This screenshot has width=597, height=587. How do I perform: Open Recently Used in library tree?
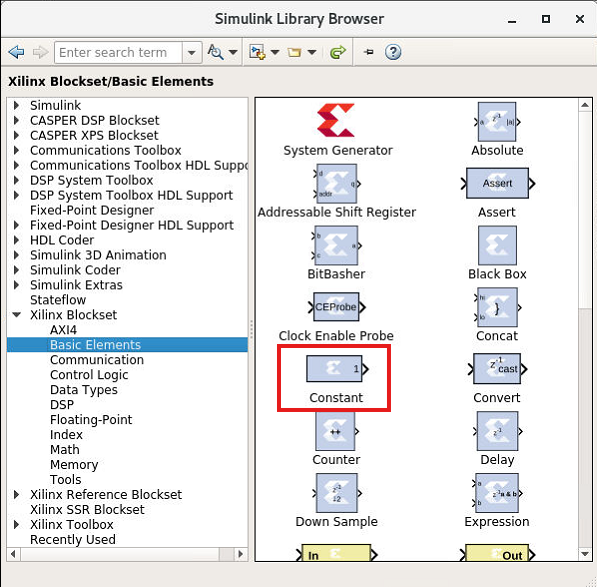[x=73, y=539]
